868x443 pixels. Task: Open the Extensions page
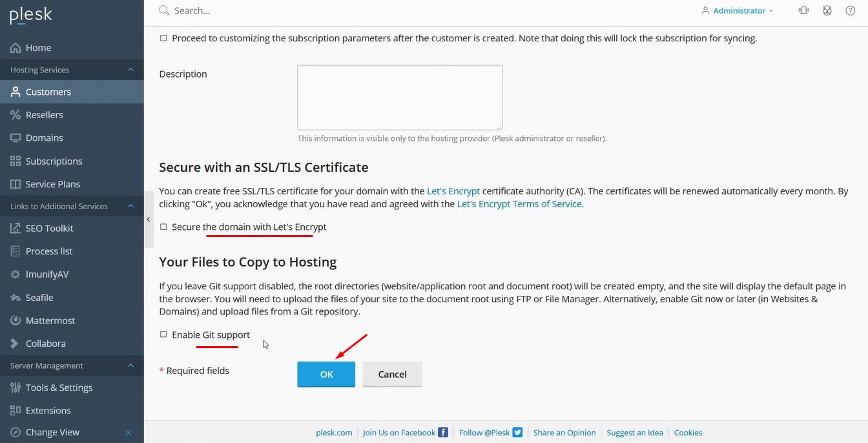click(46, 410)
